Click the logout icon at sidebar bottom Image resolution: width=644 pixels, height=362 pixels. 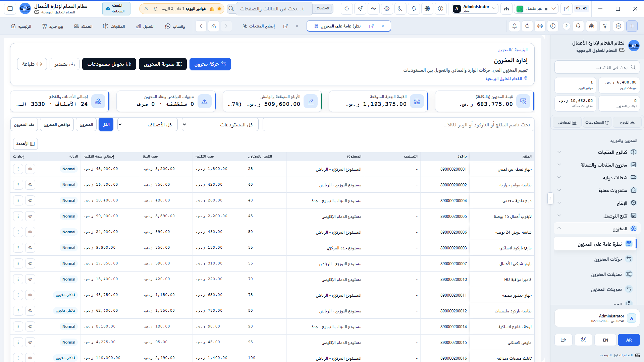point(563,340)
